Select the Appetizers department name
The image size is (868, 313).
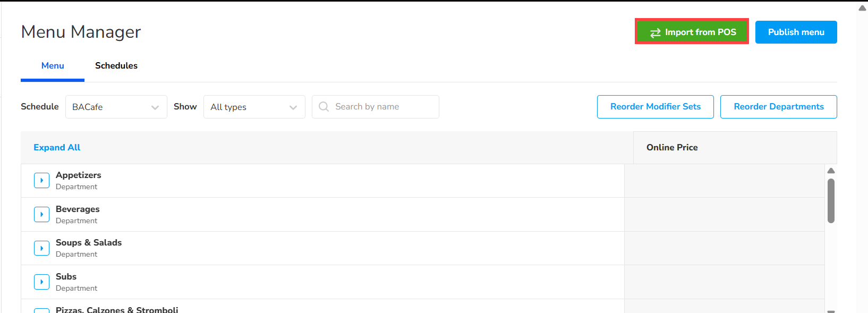[78, 175]
